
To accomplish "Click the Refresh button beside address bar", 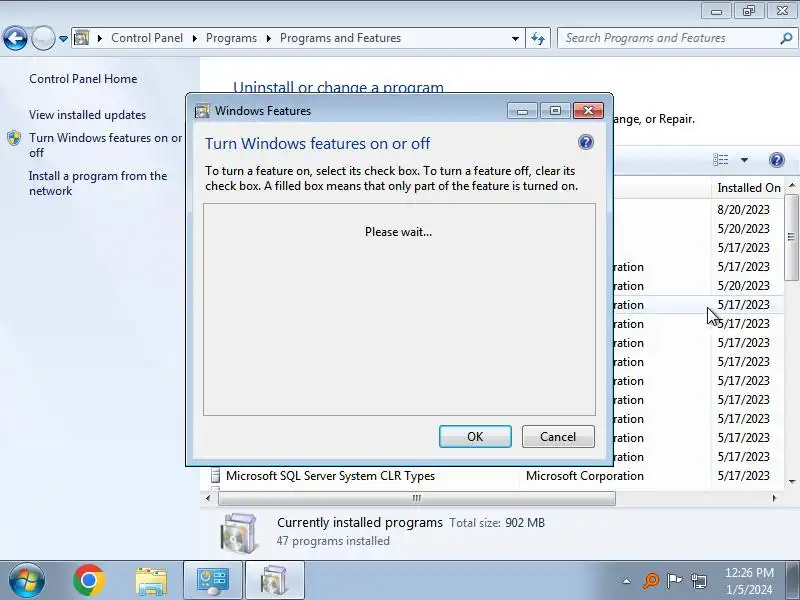I will point(538,38).
